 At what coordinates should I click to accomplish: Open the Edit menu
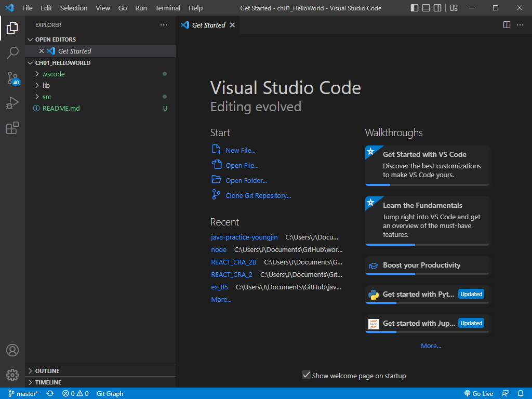(46, 8)
